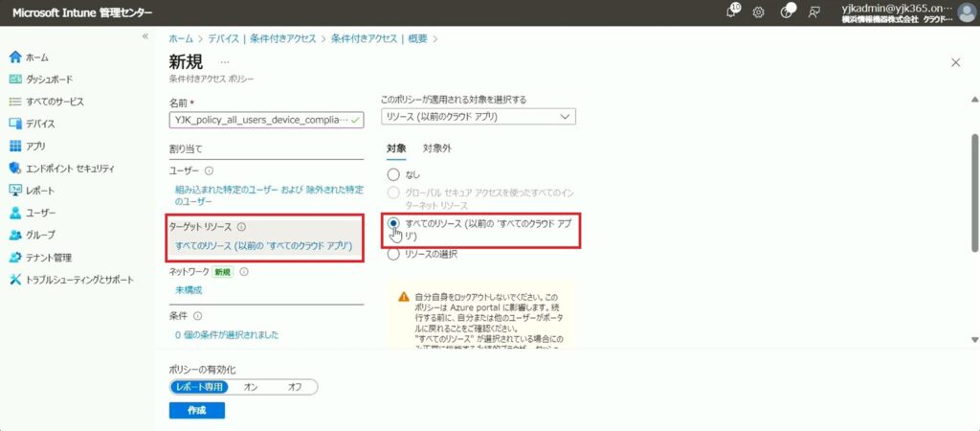Click the Home house icon in sidebar

(15, 57)
